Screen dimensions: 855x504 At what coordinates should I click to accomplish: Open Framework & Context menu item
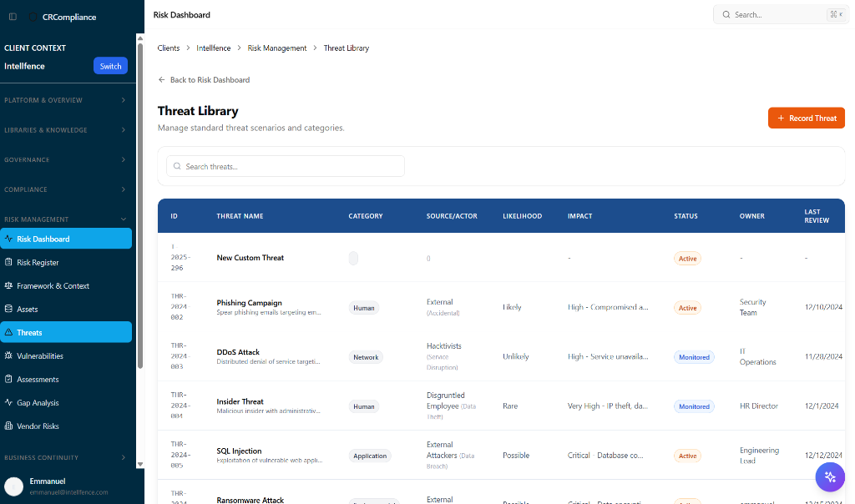53,286
